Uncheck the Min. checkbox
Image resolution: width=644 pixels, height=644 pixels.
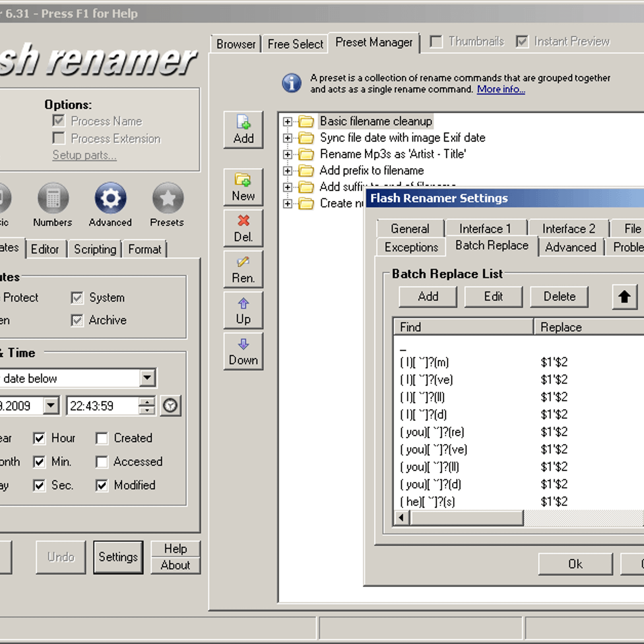(39, 461)
